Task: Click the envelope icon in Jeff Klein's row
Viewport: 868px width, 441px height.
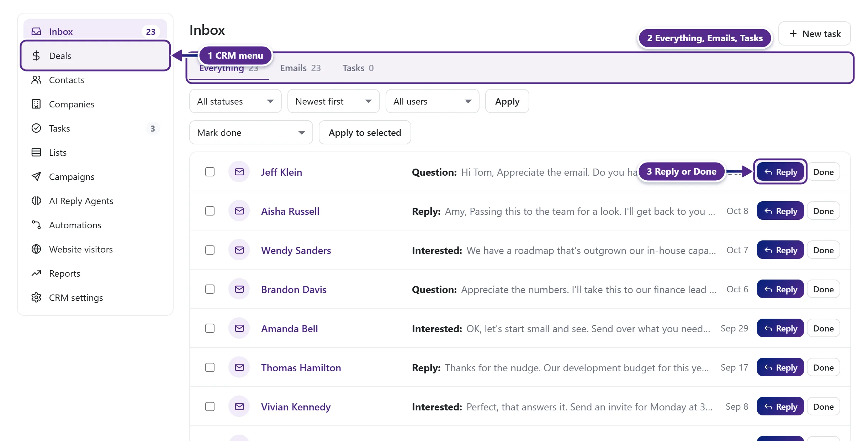Action: pos(239,172)
